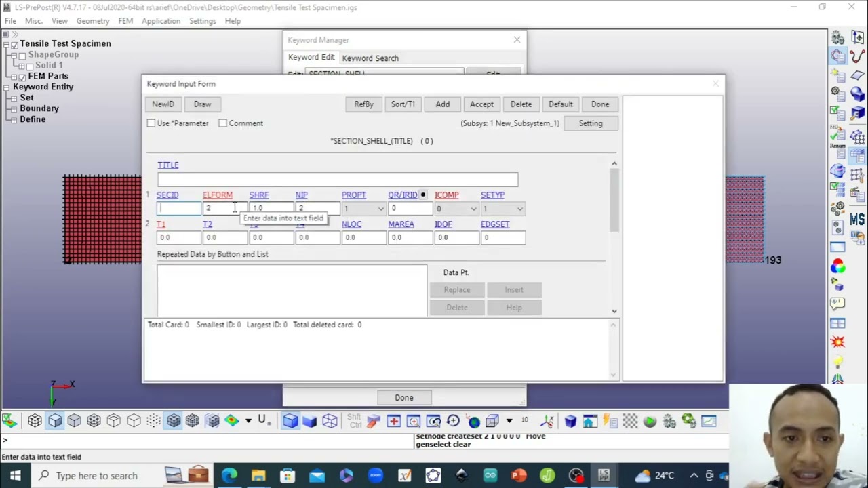
Task: Open the Settings menu
Action: [203, 21]
